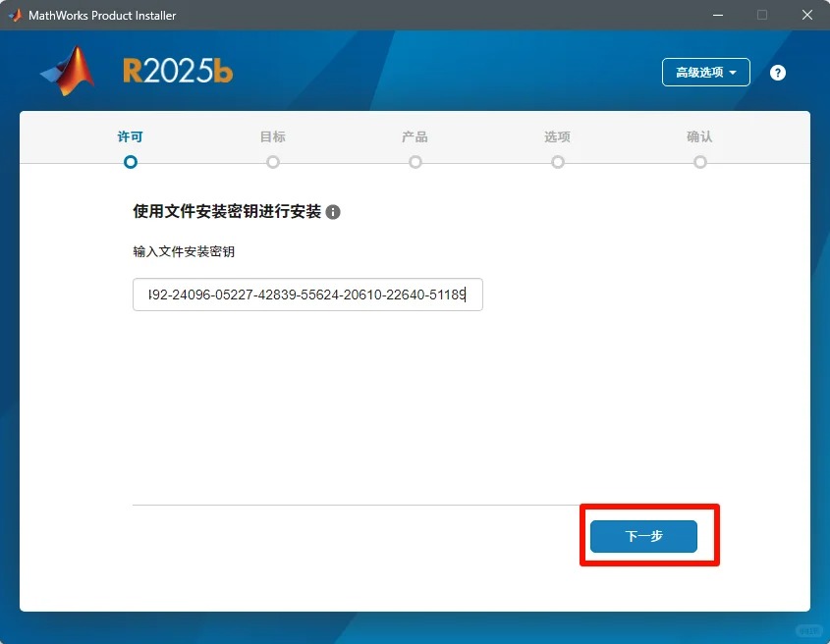Screen dimensions: 830x644
Task: Select the filled 许可 step circle
Action: click(x=131, y=161)
